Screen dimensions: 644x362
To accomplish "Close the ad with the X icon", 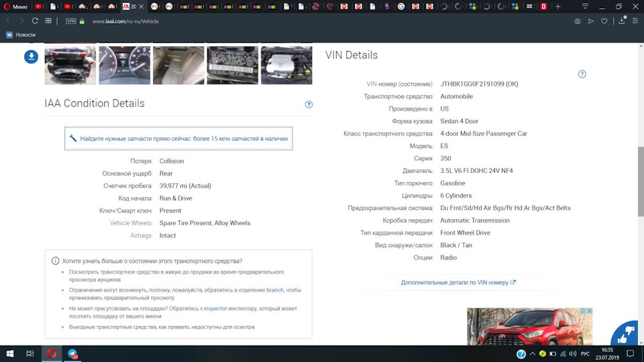I will click(589, 311).
